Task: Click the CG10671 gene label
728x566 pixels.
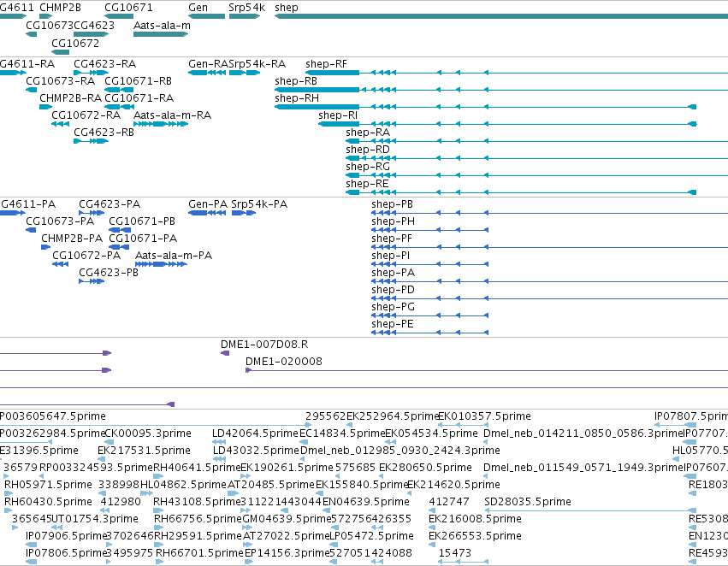Action: coord(128,8)
